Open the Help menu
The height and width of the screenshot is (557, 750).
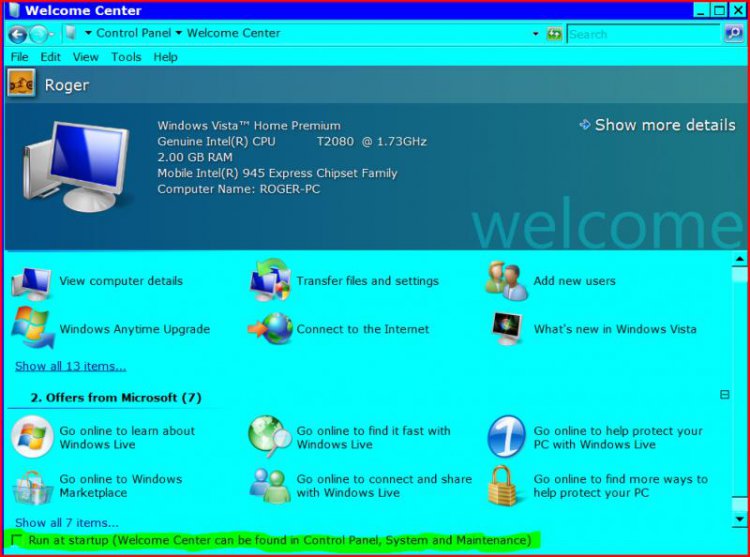tap(165, 57)
